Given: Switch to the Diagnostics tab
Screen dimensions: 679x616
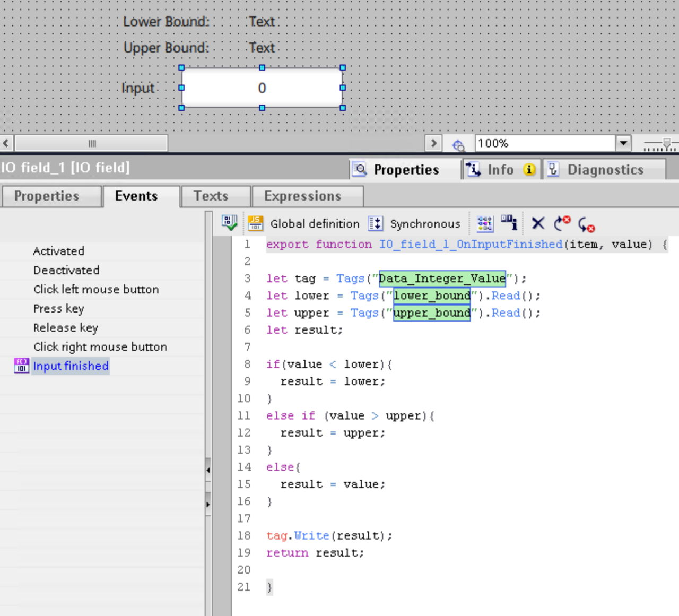Looking at the screenshot, I should click(605, 170).
